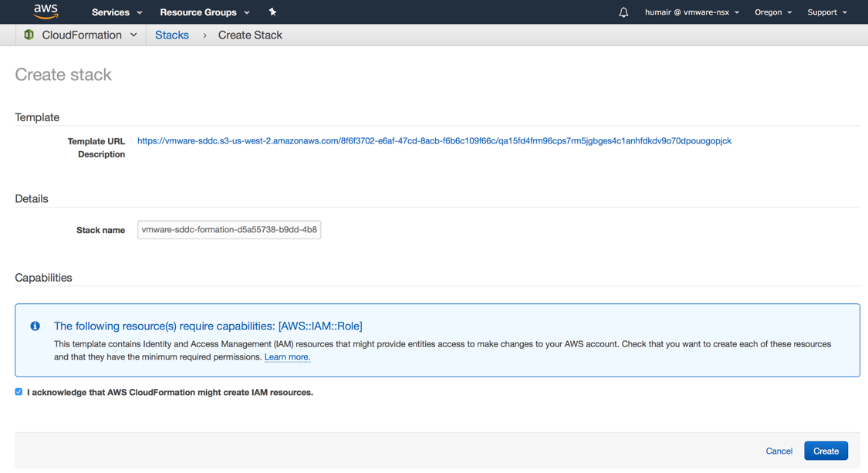This screenshot has height=473, width=868.
Task: Click inside the Stack name field
Action: [229, 229]
